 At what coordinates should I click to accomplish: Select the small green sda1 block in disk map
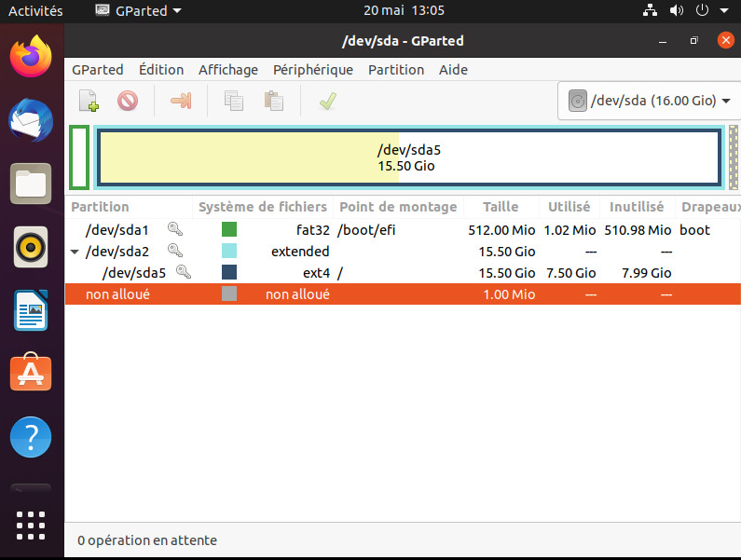79,157
